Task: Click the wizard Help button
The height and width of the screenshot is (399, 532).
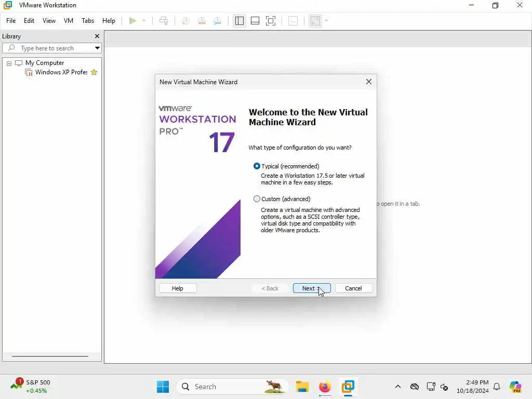Action: tap(178, 288)
